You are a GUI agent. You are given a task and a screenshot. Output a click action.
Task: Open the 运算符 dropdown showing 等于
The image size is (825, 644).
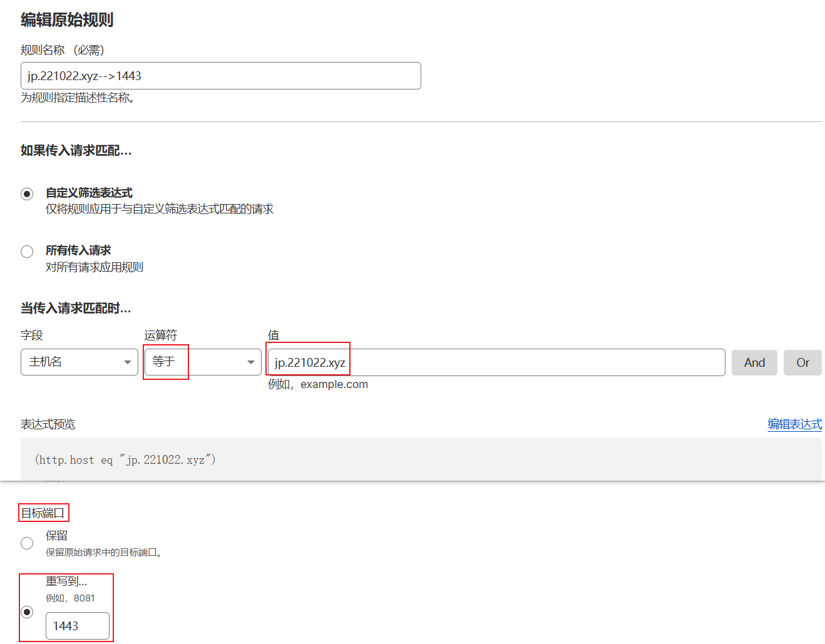202,362
